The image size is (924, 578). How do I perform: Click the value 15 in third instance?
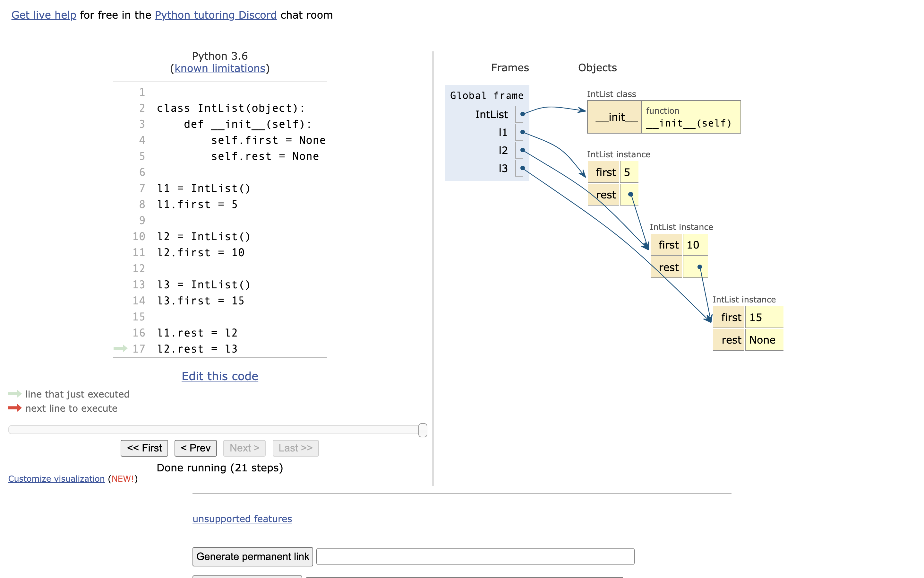point(755,318)
